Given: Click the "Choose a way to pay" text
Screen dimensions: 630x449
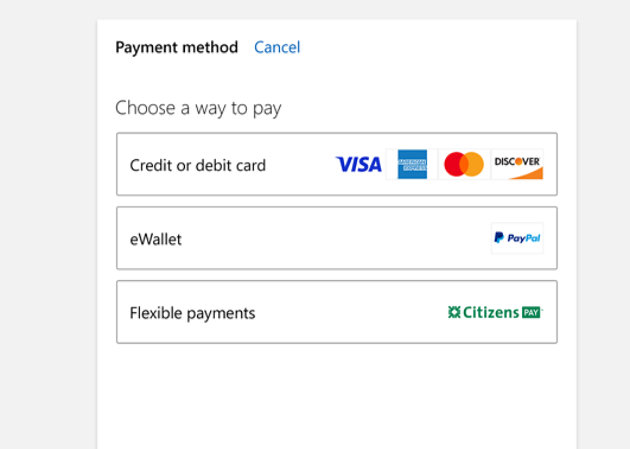Looking at the screenshot, I should 198,108.
